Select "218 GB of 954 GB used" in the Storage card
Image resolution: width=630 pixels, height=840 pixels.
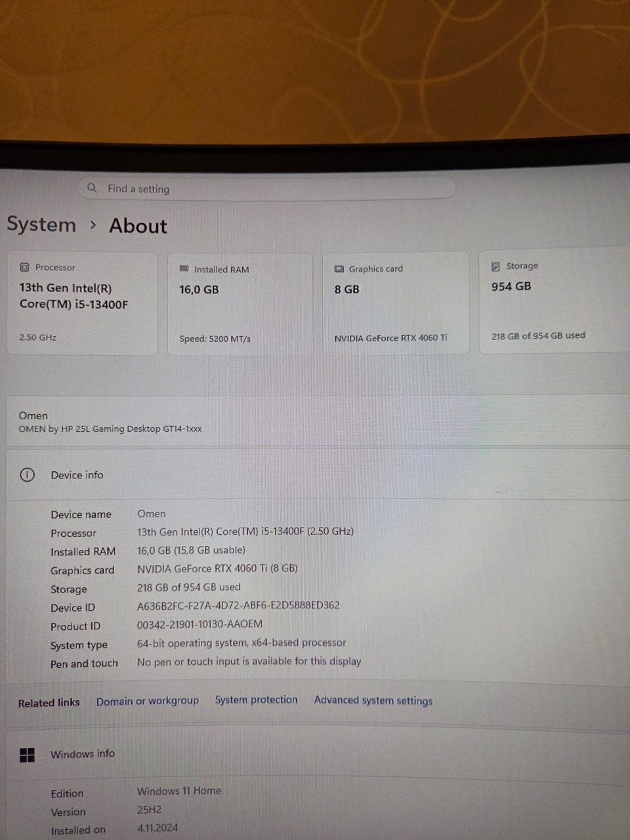coord(538,335)
